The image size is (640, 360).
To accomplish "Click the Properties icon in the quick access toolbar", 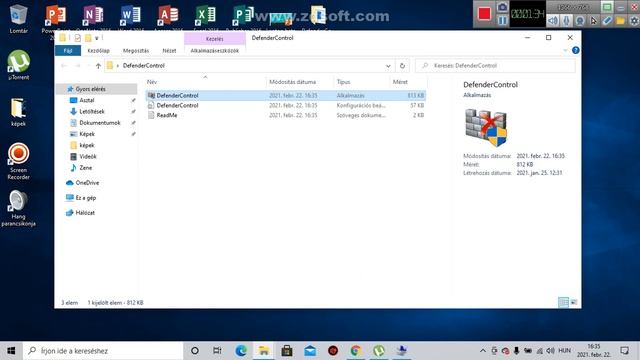I will [78, 38].
